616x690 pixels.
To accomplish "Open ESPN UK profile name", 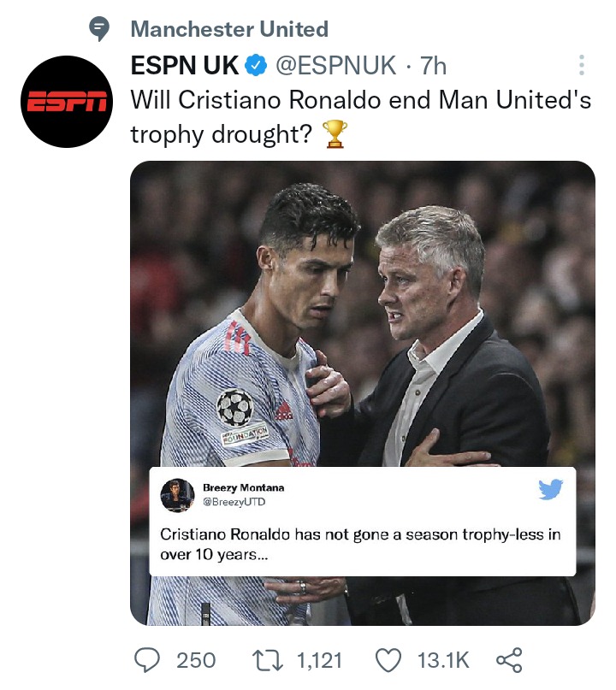I will [x=185, y=65].
